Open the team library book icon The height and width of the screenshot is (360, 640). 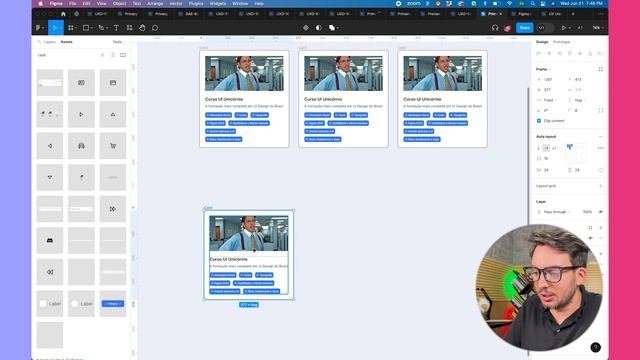click(123, 55)
